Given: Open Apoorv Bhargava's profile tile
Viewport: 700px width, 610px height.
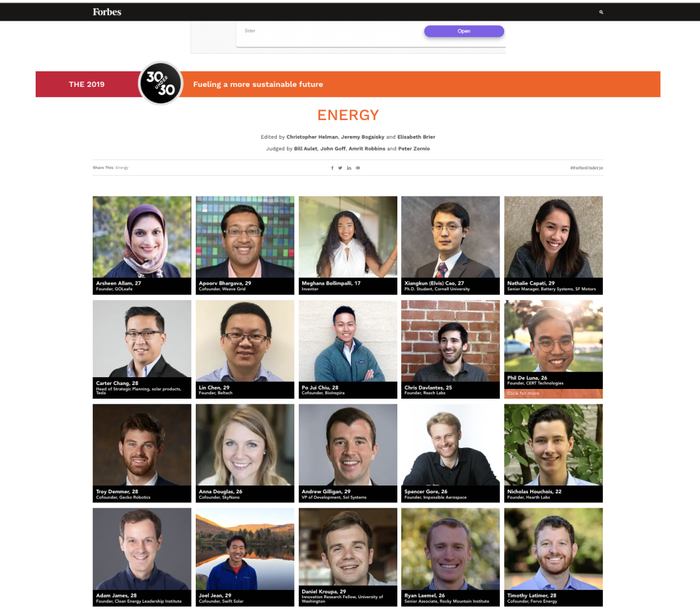Looking at the screenshot, I should pos(245,245).
